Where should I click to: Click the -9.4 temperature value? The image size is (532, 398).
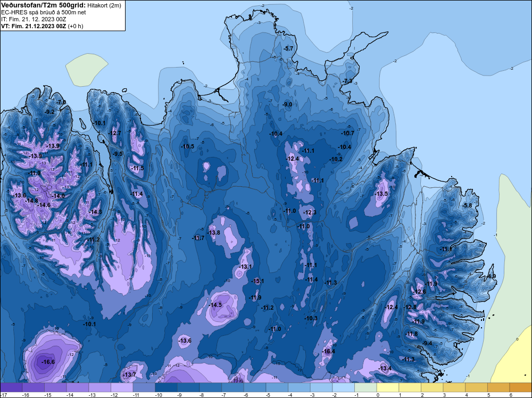(x=427, y=343)
